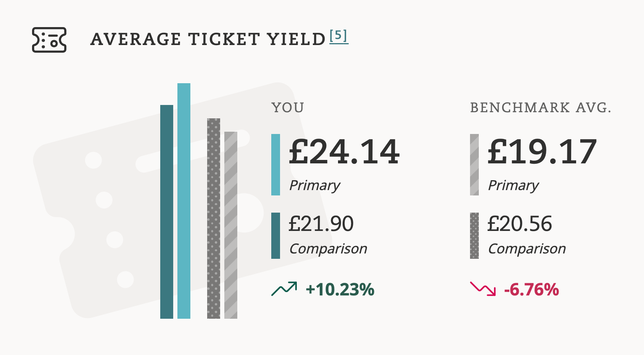Click the dark teal Comparison legend swatch

(275, 236)
